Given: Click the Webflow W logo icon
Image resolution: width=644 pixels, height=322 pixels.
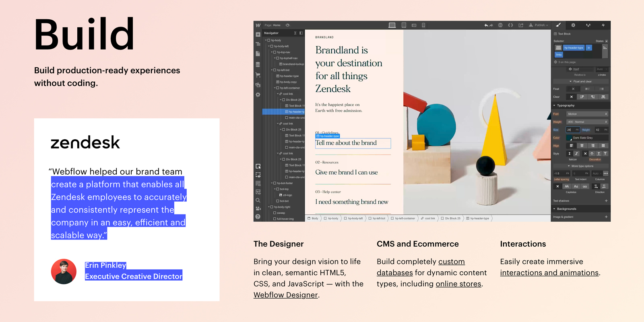Looking at the screenshot, I should pos(258,25).
